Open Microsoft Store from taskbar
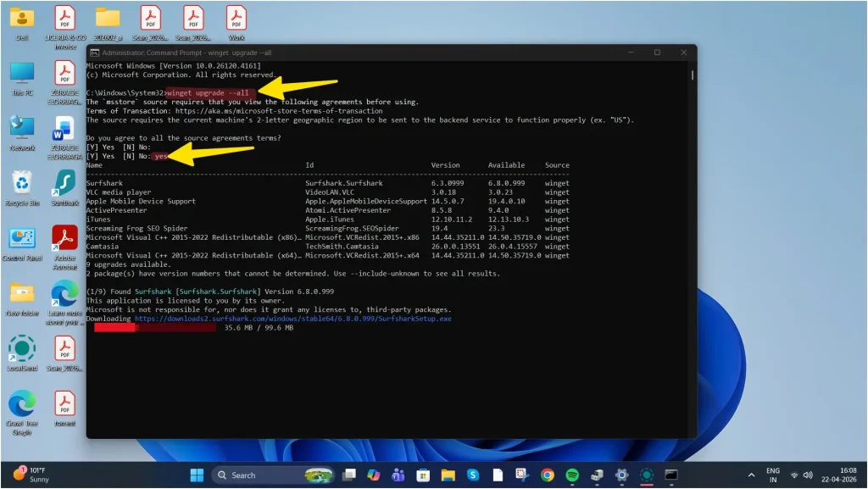Image resolution: width=868 pixels, height=489 pixels. pos(423,475)
